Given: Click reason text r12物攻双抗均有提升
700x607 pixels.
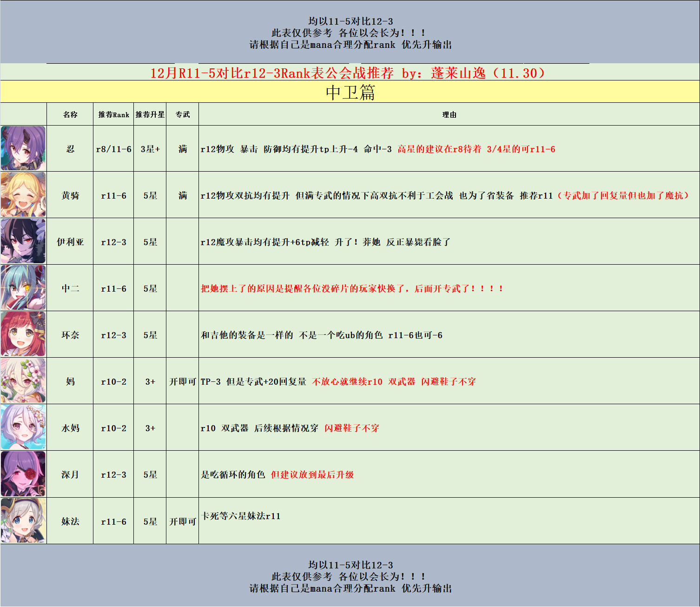Looking at the screenshot, I should tap(245, 195).
